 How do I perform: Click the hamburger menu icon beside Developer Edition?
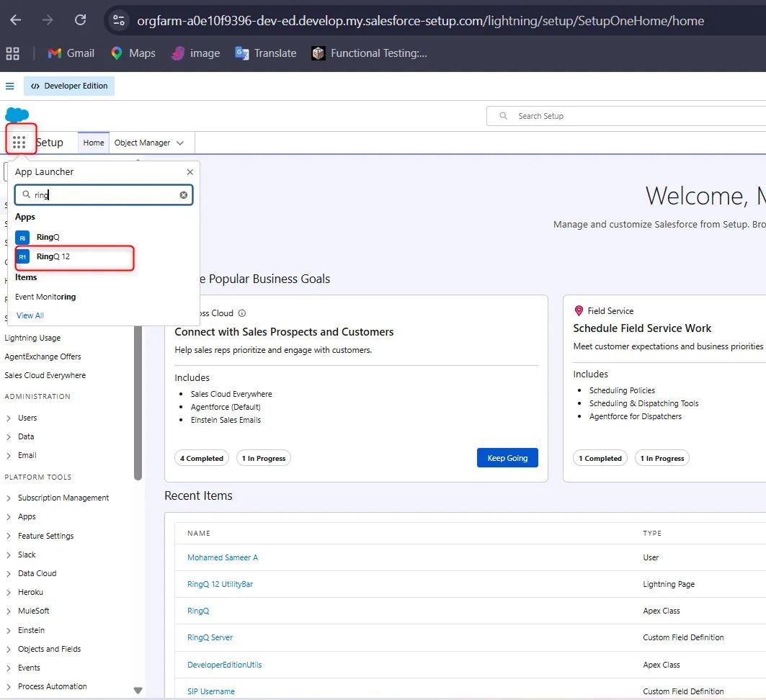tap(10, 86)
